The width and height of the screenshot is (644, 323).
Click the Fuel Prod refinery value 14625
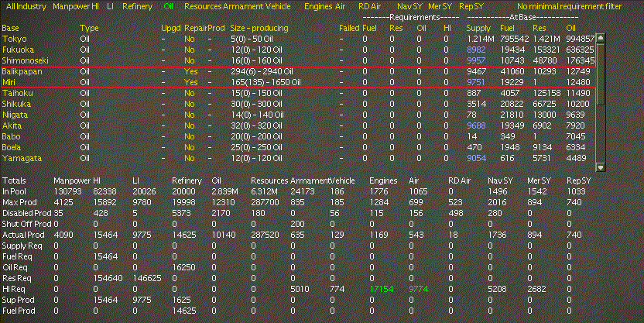tap(184, 311)
